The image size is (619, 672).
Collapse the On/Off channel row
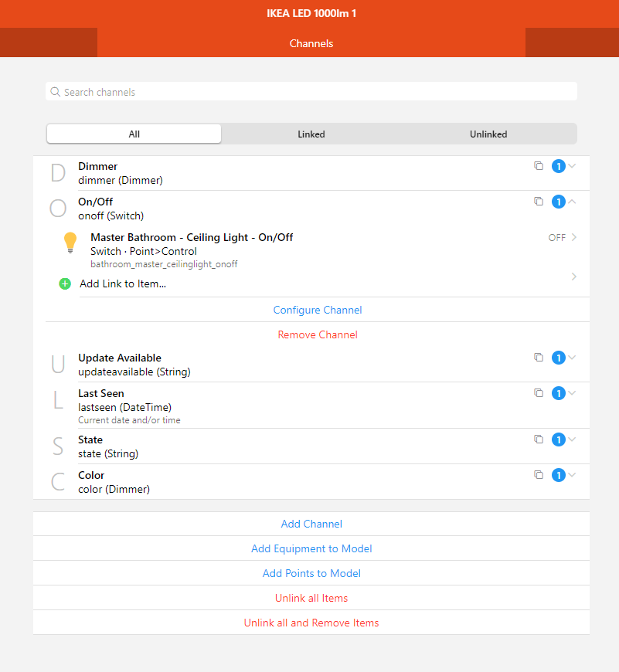pos(573,202)
